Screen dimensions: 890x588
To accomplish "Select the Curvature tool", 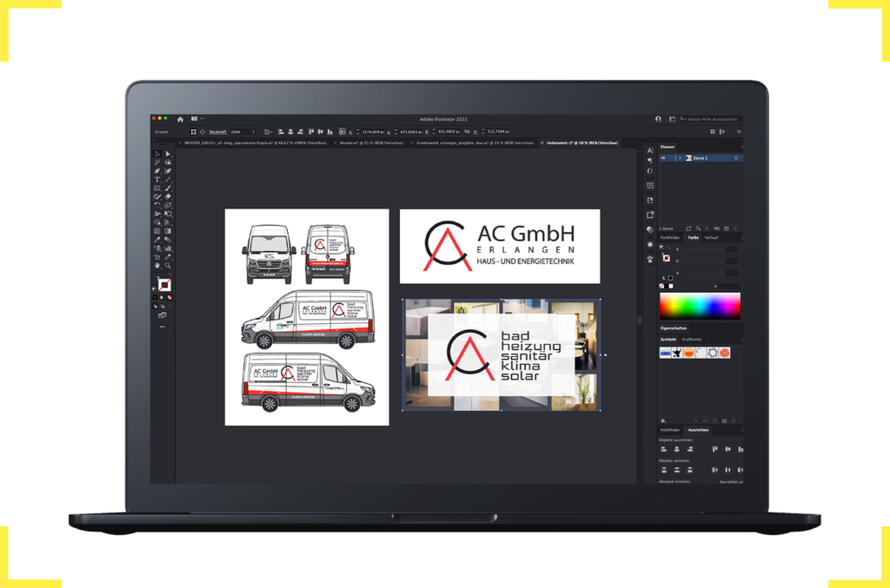I will point(168,171).
